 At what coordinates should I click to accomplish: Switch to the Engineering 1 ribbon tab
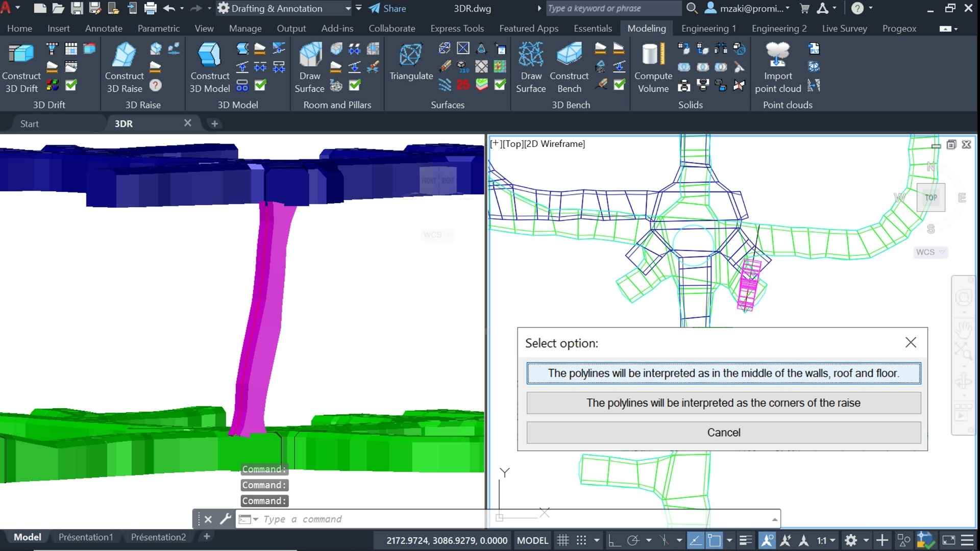pos(708,29)
